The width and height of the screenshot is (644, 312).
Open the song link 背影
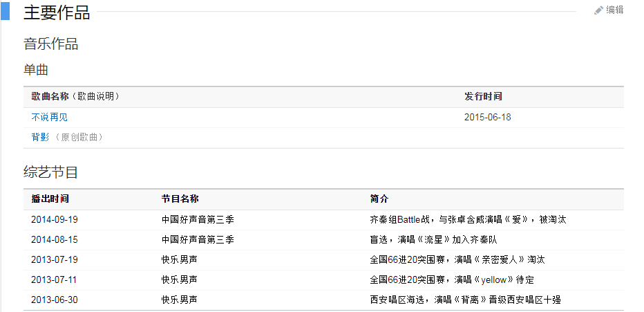(40, 138)
